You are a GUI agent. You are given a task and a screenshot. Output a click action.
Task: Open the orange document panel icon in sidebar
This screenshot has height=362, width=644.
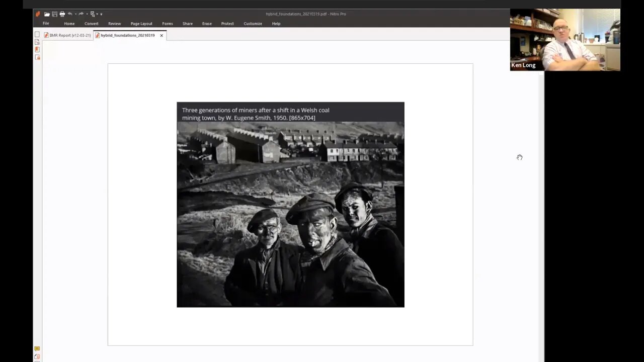pos(37,49)
